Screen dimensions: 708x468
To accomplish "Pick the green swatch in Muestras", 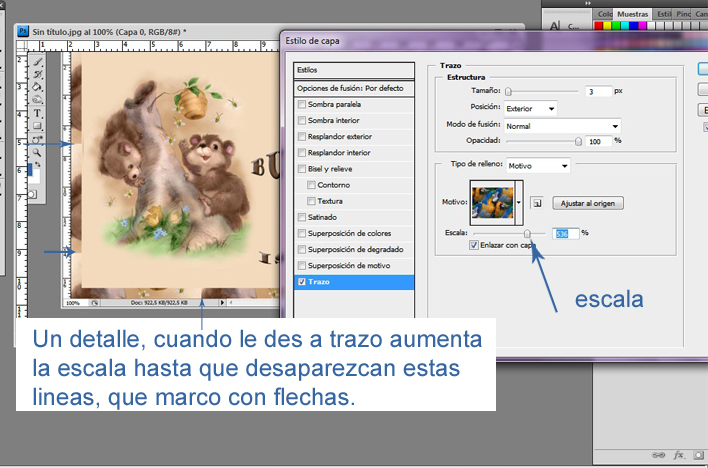I will tap(616, 26).
